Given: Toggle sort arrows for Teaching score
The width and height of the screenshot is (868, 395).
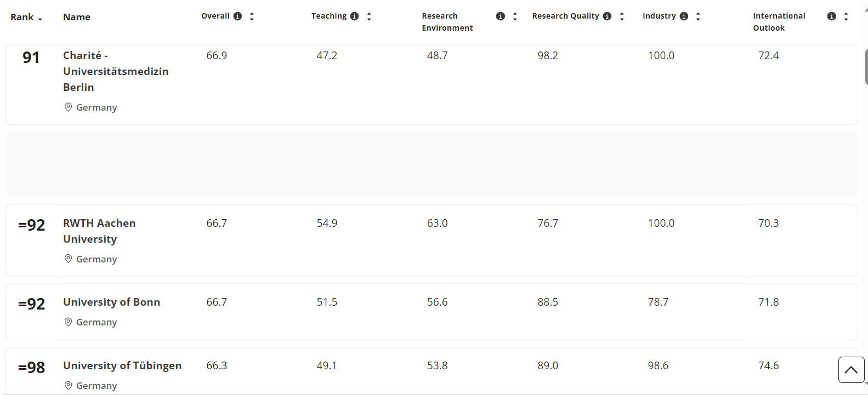Looking at the screenshot, I should [x=369, y=16].
